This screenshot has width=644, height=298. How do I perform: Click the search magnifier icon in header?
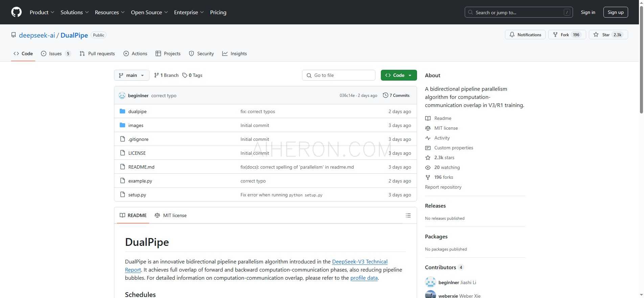point(470,13)
